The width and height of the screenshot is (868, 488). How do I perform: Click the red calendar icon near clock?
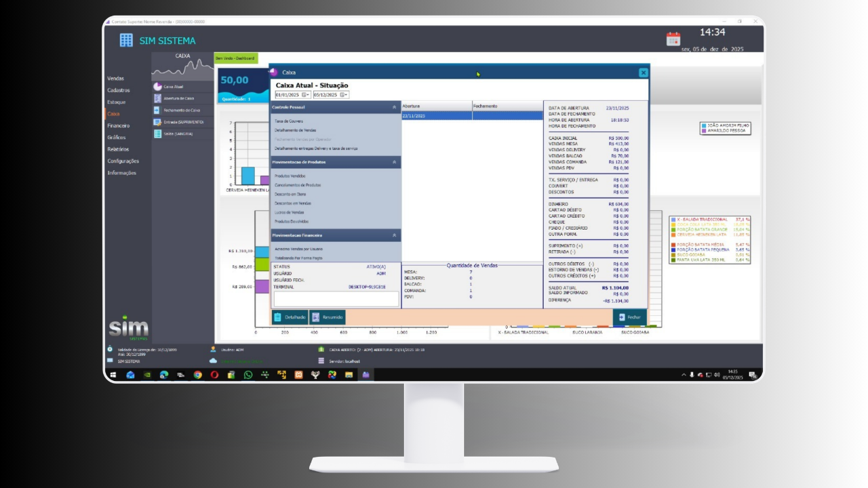coord(673,39)
